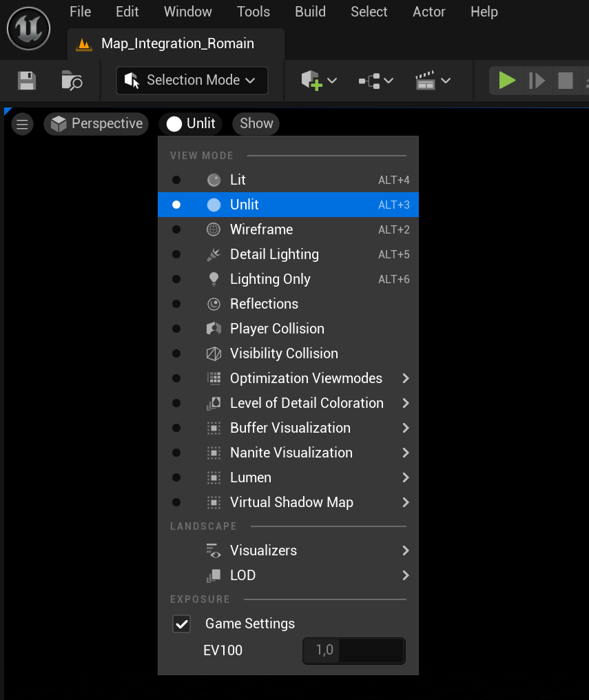Click the Lighting Only bulb icon
589x700 pixels.
pos(214,279)
